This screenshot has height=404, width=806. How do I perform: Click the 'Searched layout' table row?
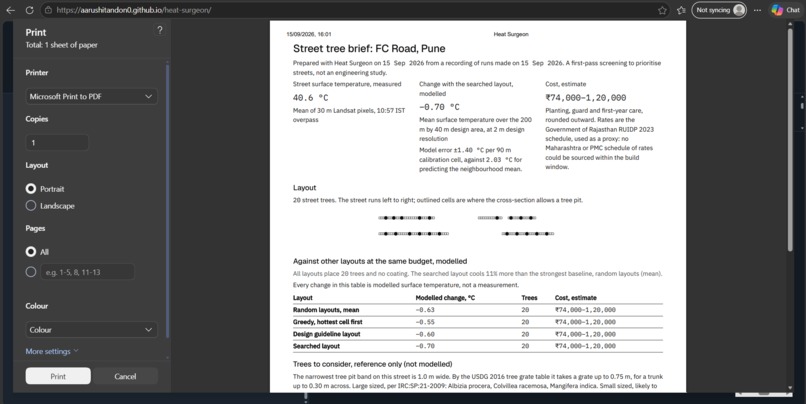point(478,346)
